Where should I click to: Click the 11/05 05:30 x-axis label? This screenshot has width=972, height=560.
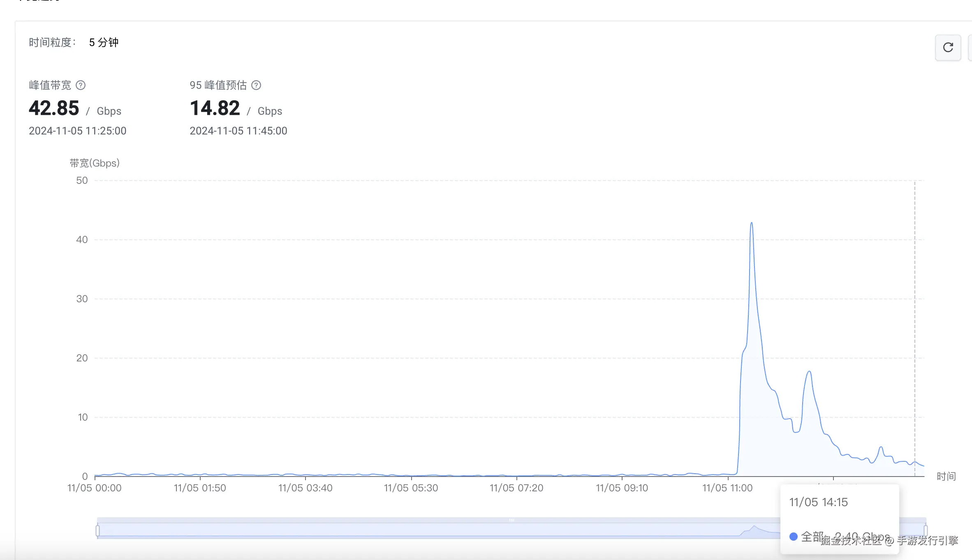click(411, 488)
